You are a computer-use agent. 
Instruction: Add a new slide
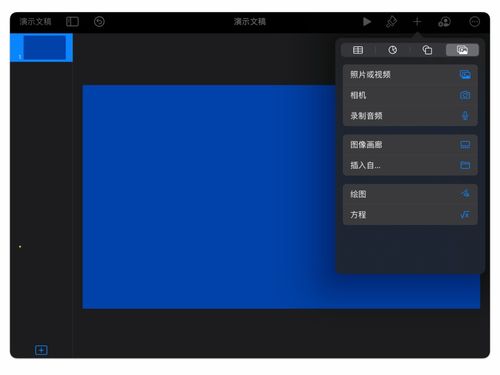coord(41,350)
